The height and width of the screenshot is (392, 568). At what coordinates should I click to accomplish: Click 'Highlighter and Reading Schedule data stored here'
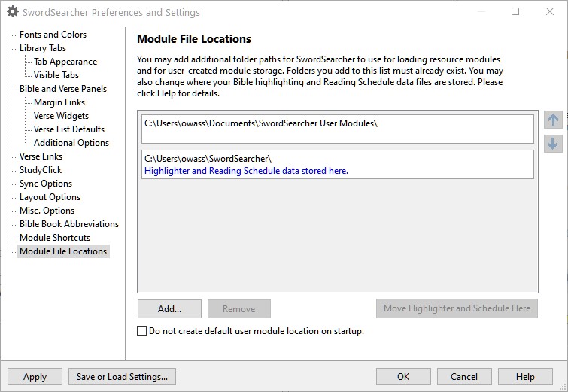pos(246,171)
